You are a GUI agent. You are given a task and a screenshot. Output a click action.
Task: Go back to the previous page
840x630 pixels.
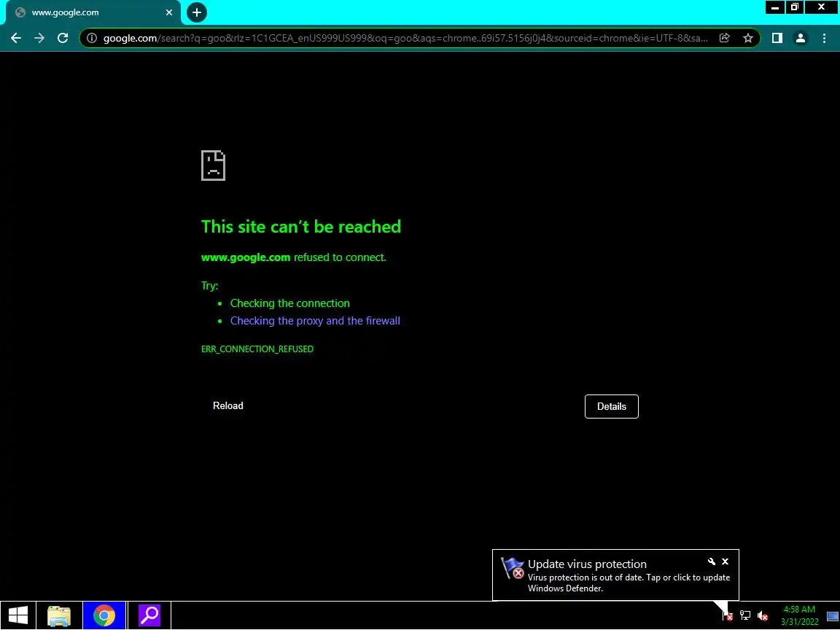[x=16, y=38]
